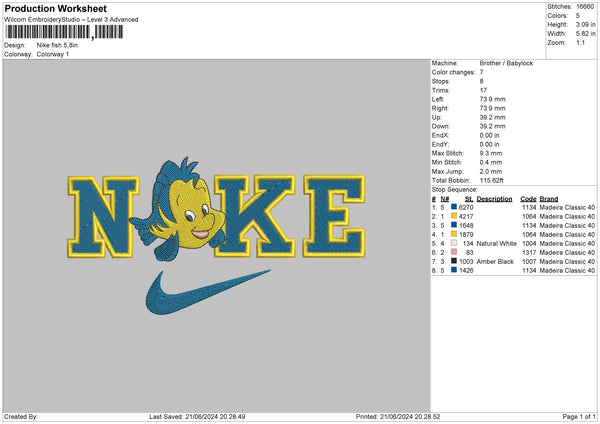
Task: Click the Height value "3.09 in"
Action: [585, 24]
